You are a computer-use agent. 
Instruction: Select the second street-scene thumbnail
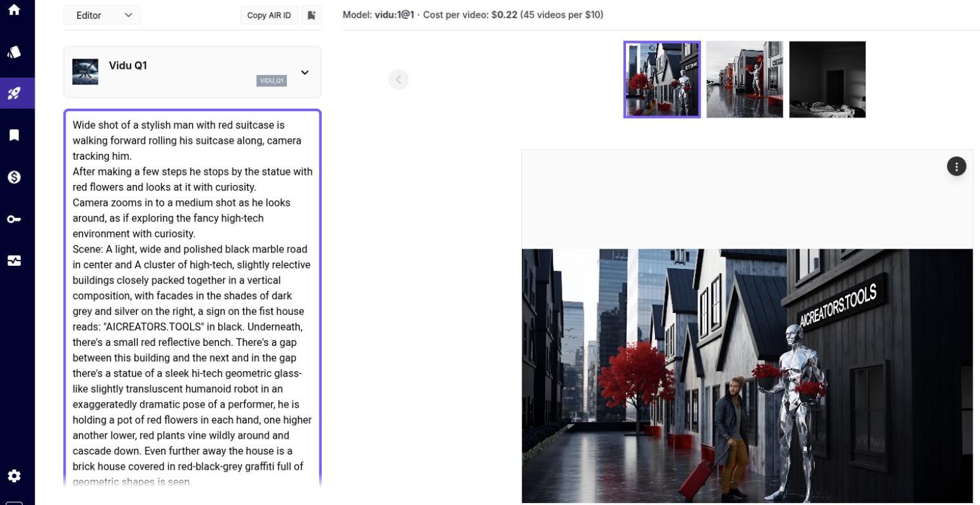(745, 79)
